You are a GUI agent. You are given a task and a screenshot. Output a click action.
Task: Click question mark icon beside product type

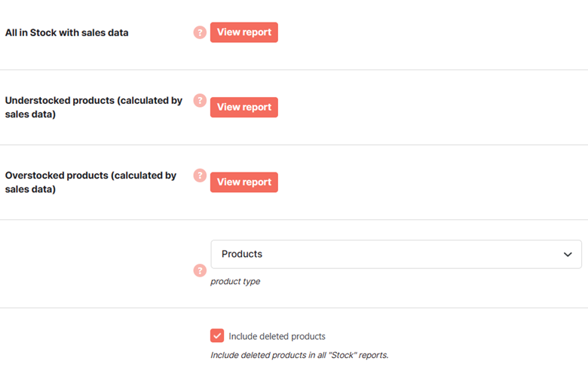[x=200, y=270]
